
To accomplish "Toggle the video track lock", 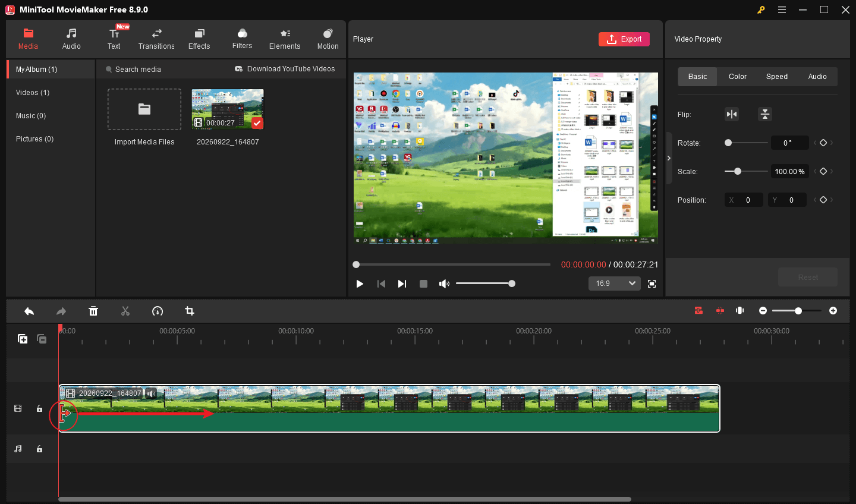I will tap(39, 408).
